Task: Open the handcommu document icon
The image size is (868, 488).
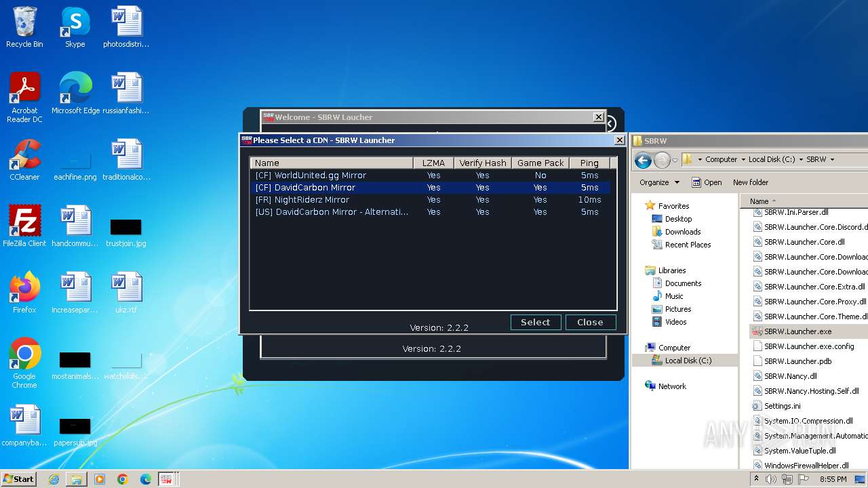Action: (x=75, y=226)
